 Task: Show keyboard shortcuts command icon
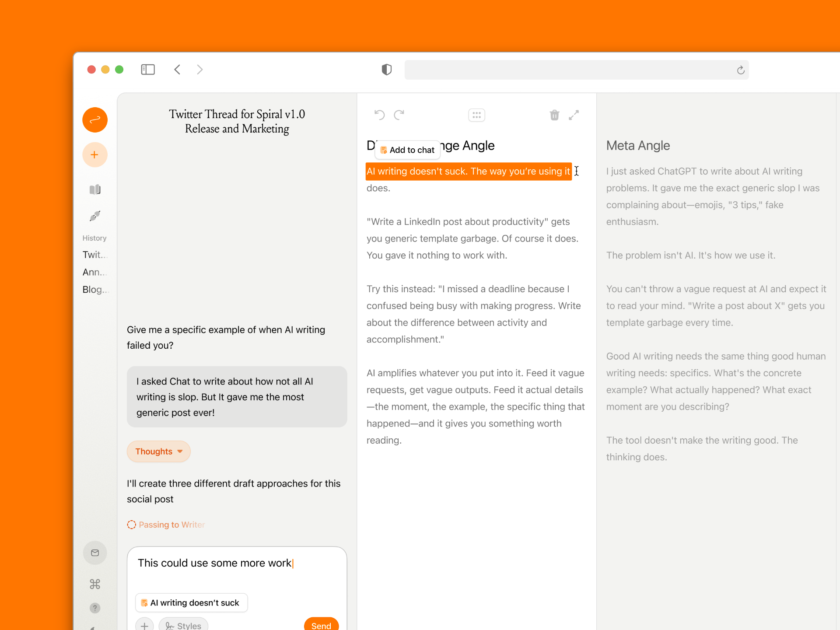tap(94, 584)
